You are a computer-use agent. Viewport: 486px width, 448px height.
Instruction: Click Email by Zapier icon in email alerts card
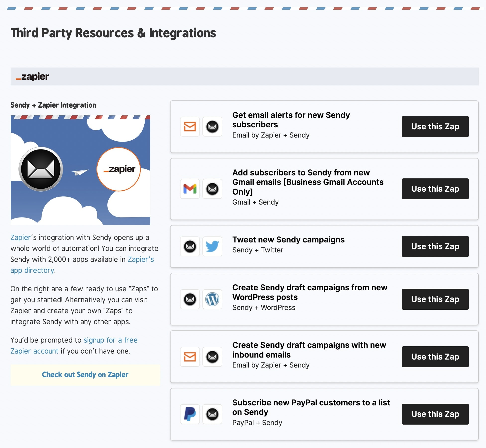190,127
